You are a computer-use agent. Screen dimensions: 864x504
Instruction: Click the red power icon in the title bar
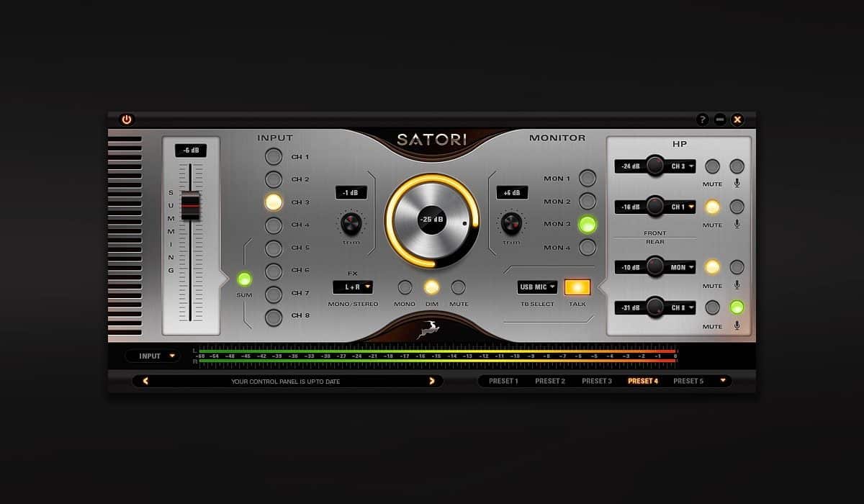click(x=127, y=120)
